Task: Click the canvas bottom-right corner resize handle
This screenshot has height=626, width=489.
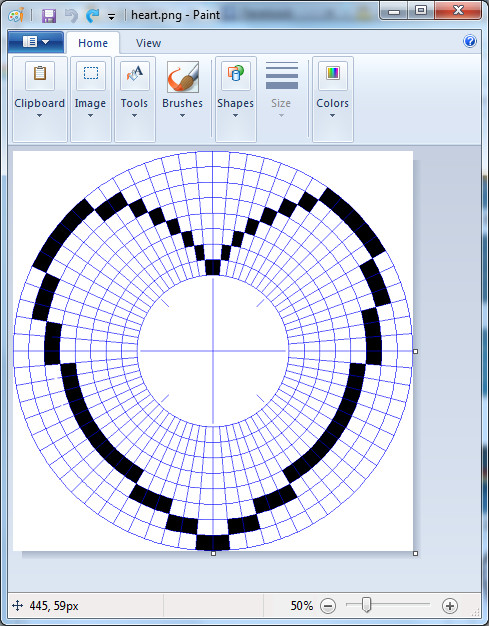Action: point(416,554)
